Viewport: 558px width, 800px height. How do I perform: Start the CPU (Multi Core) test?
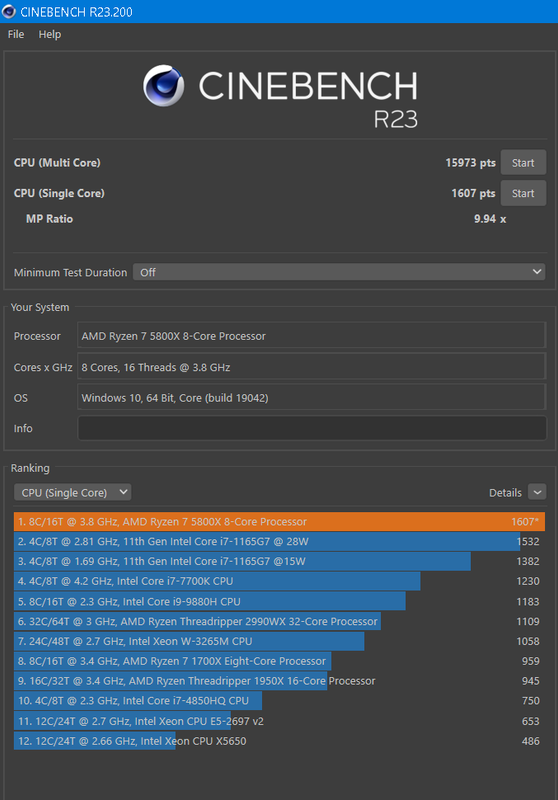523,163
